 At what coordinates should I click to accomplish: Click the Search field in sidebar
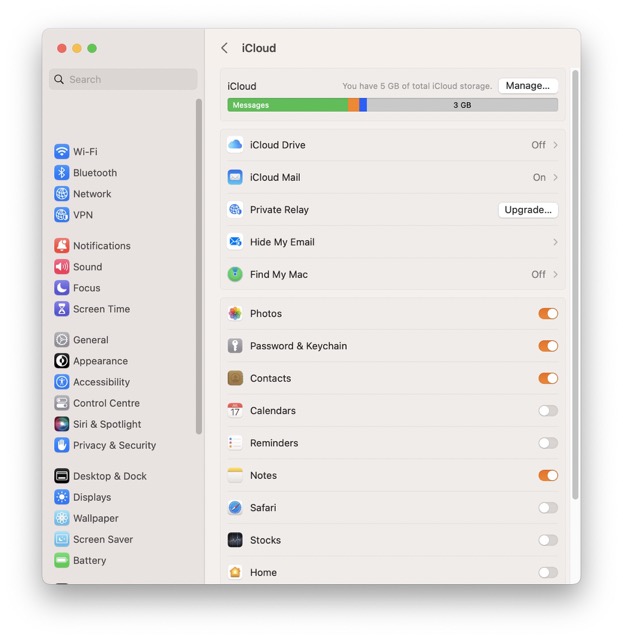click(x=123, y=79)
